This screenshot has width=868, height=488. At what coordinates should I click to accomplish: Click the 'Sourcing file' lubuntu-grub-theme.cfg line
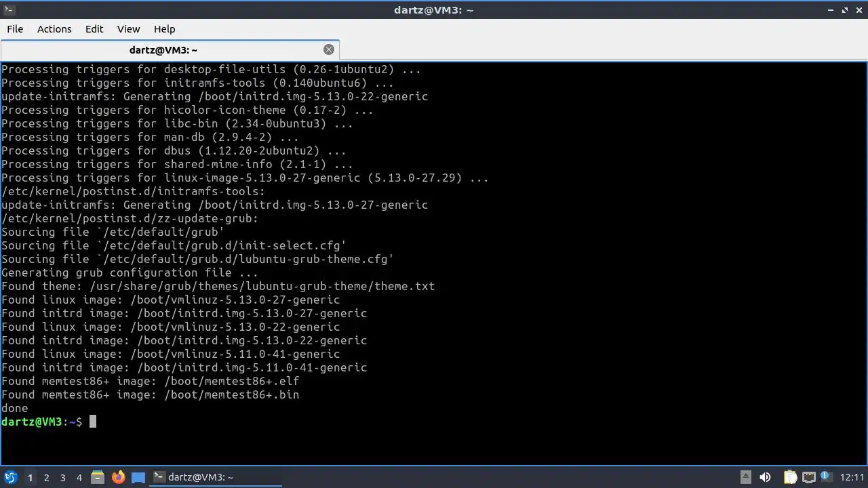click(x=197, y=259)
